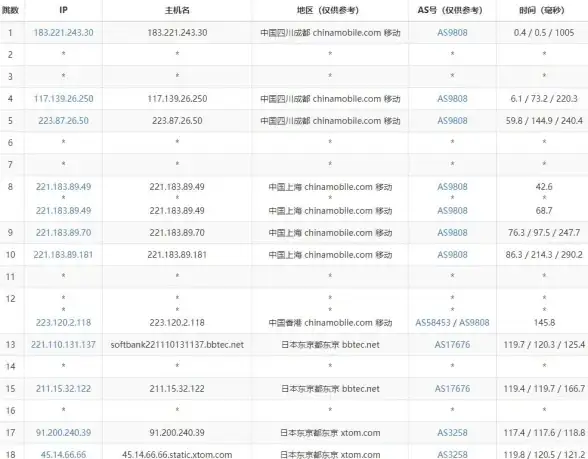Select time value 117.4 / 117.6 / 118.8

coord(544,433)
